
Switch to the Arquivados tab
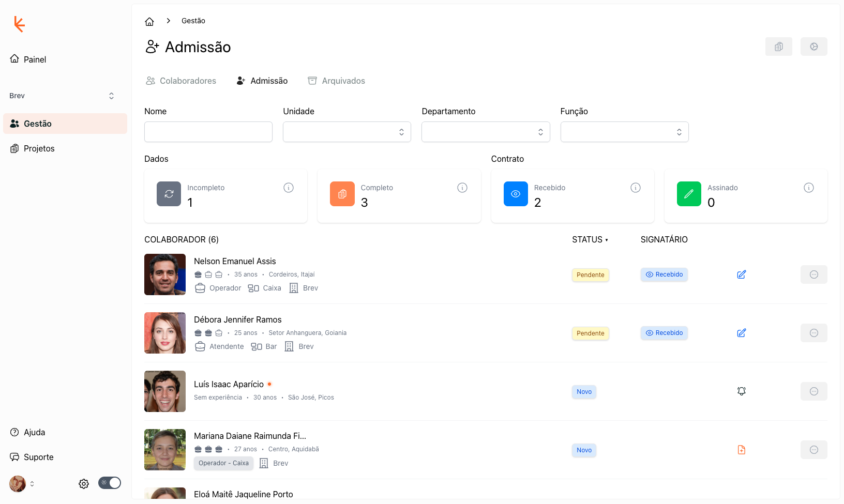(x=336, y=81)
